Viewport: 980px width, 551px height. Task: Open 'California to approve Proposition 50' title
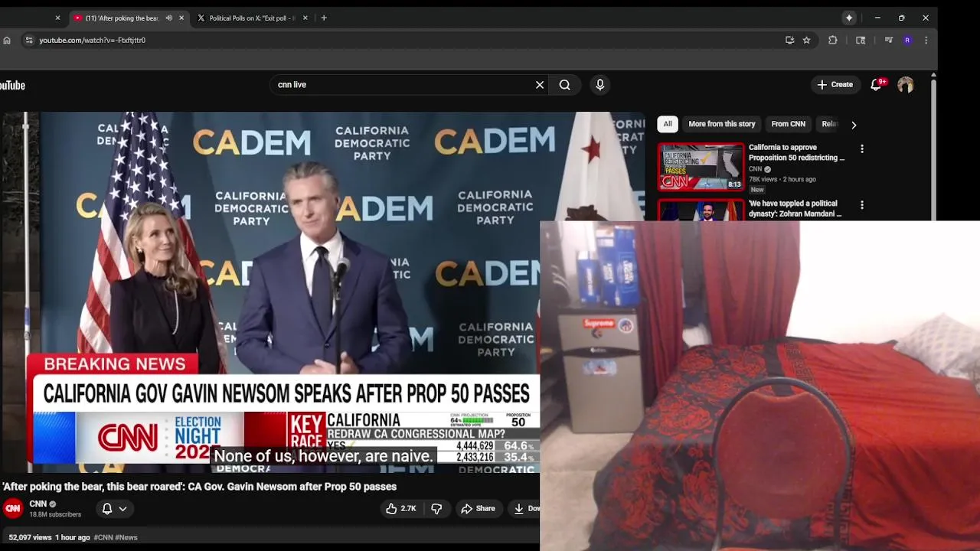click(x=796, y=152)
